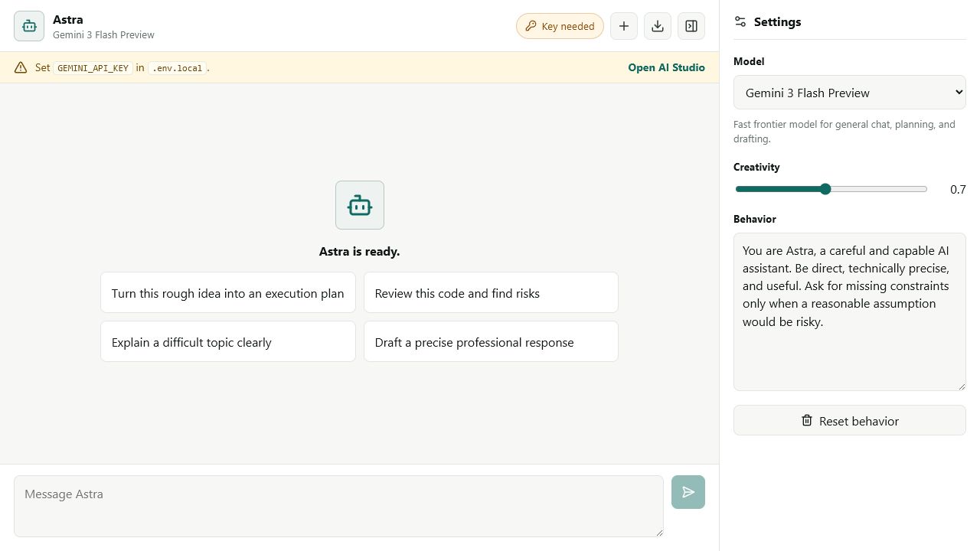Collapse the settings side panel icon
This screenshot has height=551, width=980.
[691, 26]
